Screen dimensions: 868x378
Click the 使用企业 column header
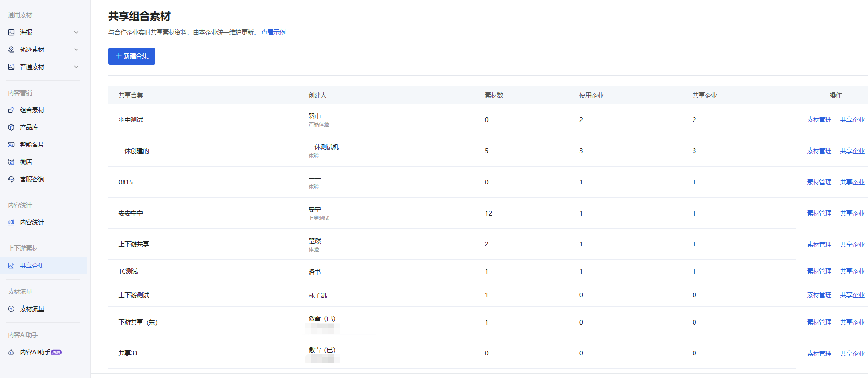[x=591, y=95]
